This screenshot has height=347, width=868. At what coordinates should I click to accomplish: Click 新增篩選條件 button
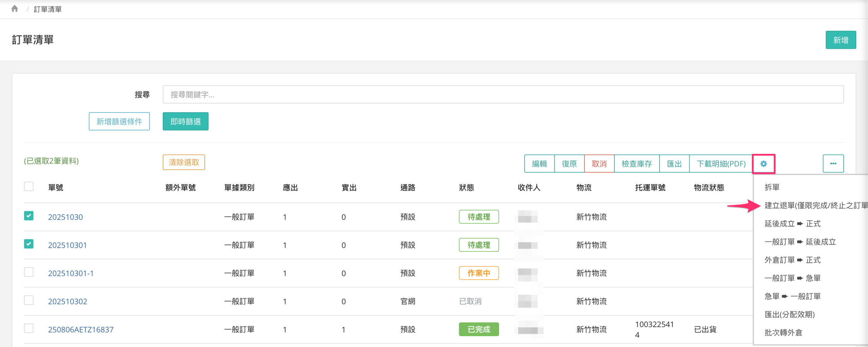[x=119, y=122]
